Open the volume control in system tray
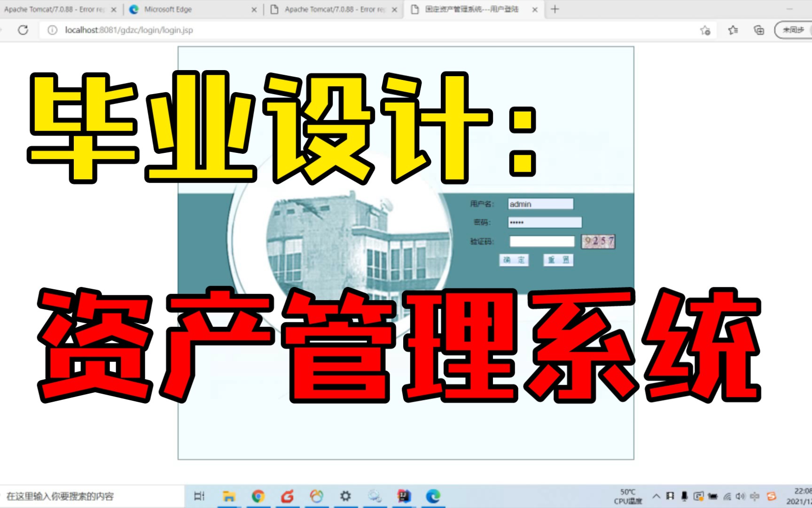This screenshot has height=508, width=812. (741, 496)
